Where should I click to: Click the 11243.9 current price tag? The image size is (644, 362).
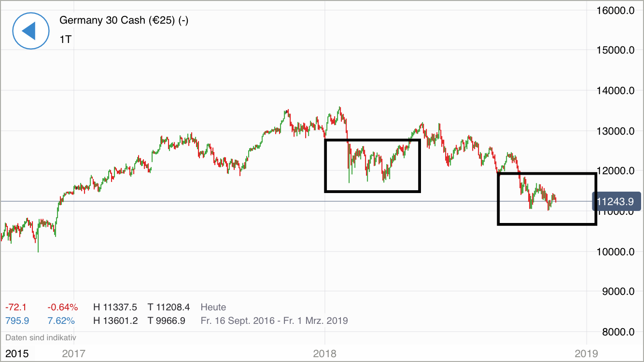point(616,201)
